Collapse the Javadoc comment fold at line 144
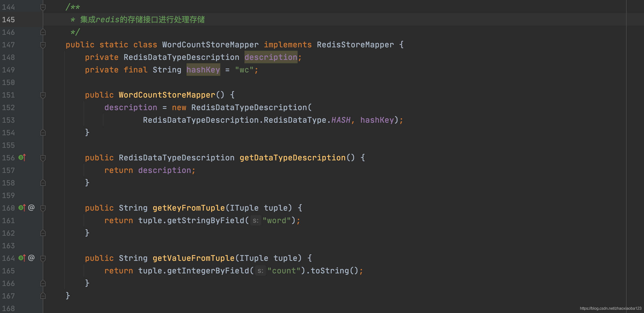The image size is (644, 313). (x=43, y=7)
